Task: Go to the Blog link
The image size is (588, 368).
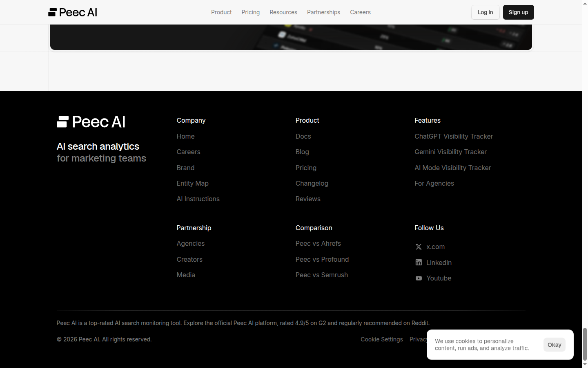Action: tap(302, 152)
